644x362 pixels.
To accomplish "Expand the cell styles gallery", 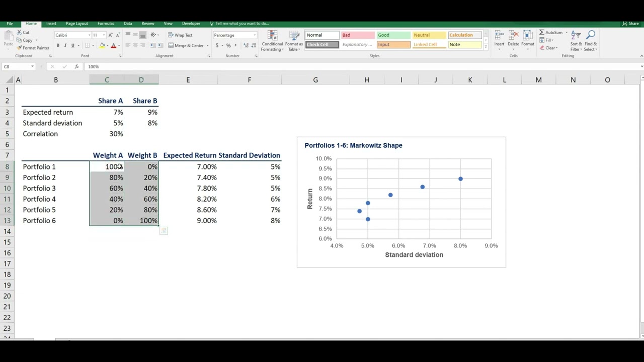I will (486, 47).
